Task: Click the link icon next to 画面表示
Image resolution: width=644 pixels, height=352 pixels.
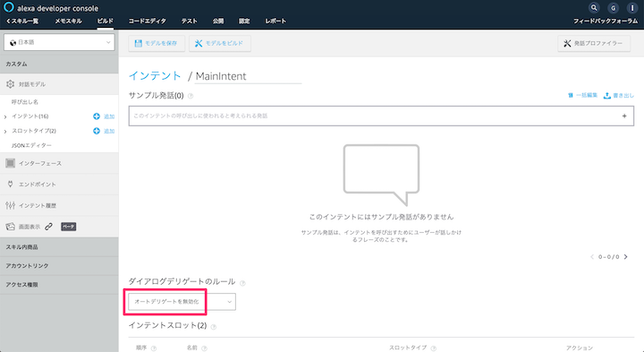Action: [49, 227]
